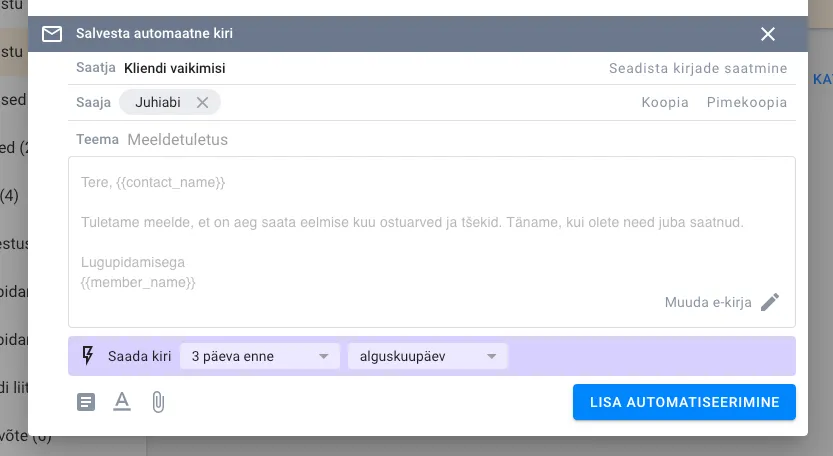Select the Juhiabi recipient chip
The image size is (833, 456).
[158, 102]
